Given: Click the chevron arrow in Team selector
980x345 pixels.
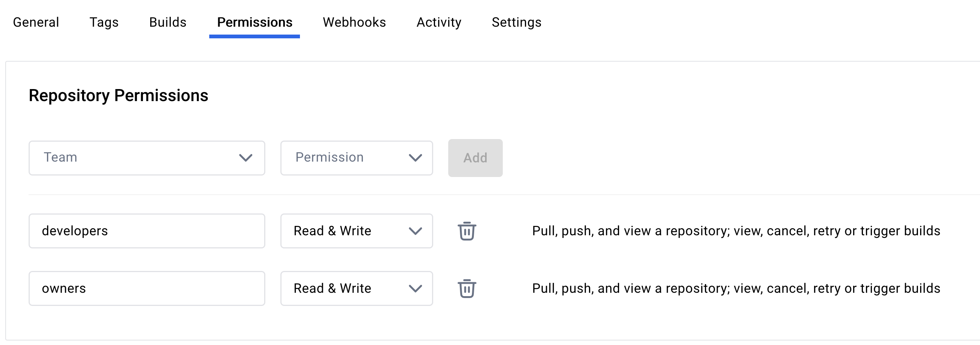Looking at the screenshot, I should pos(245,158).
